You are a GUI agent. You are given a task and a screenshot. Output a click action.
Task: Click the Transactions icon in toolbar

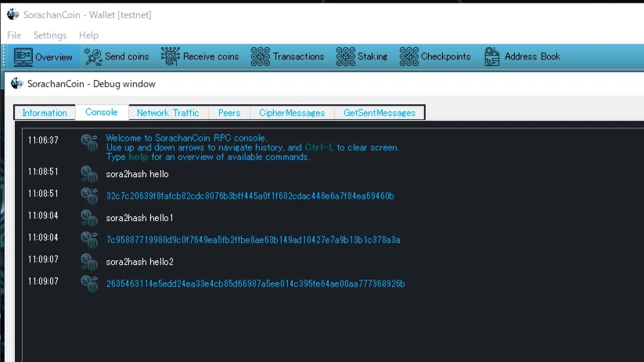coord(261,56)
